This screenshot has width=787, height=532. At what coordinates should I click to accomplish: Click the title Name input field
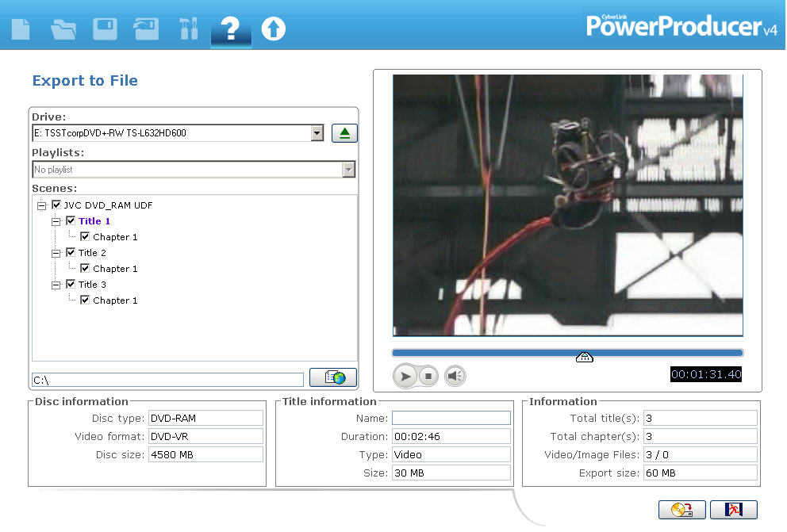tap(451, 418)
